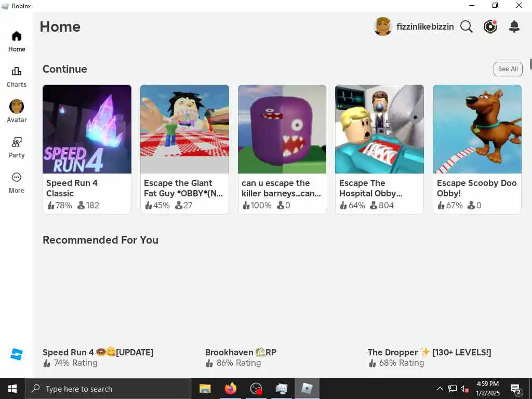The image size is (532, 399).
Task: Open the More sidebar menu
Action: point(17,183)
